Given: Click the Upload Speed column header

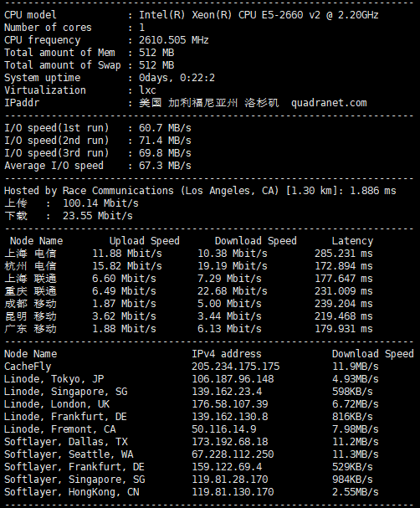Looking at the screenshot, I should point(145,241).
